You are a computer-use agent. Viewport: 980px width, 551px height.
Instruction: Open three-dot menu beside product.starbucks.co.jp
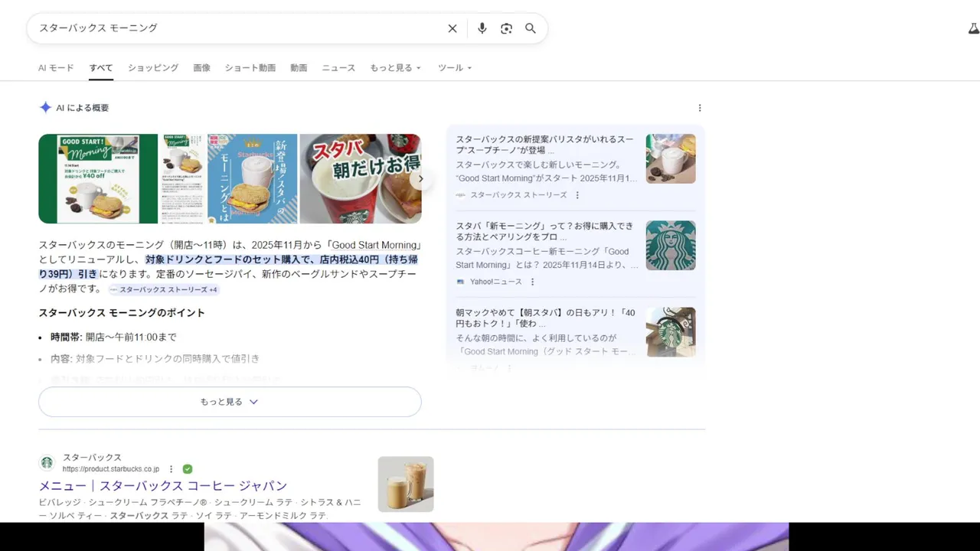pos(171,469)
